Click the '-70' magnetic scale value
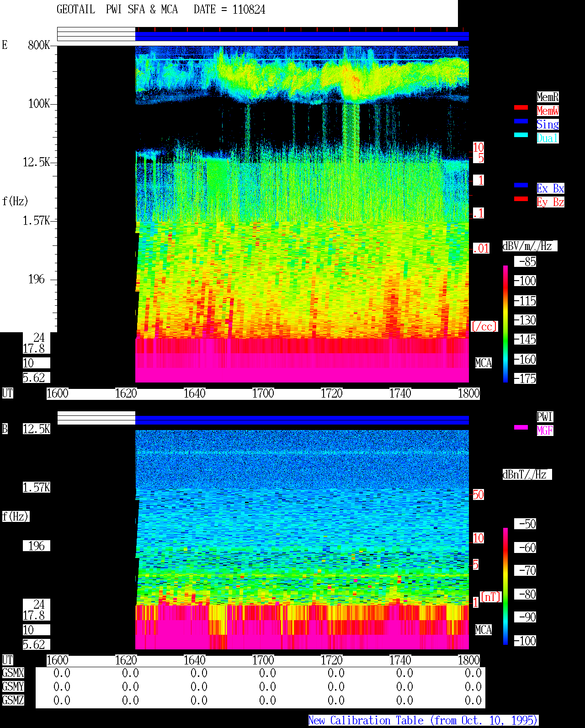The image size is (585, 728). tap(525, 570)
